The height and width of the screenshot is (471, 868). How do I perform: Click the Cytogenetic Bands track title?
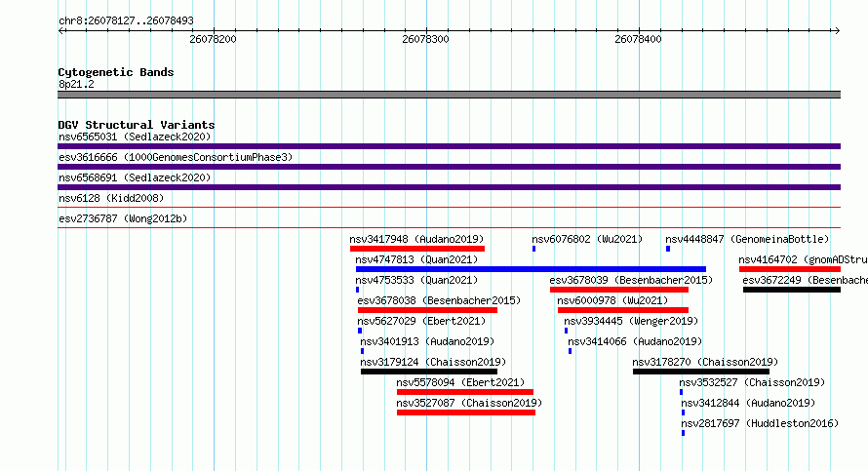click(x=116, y=72)
